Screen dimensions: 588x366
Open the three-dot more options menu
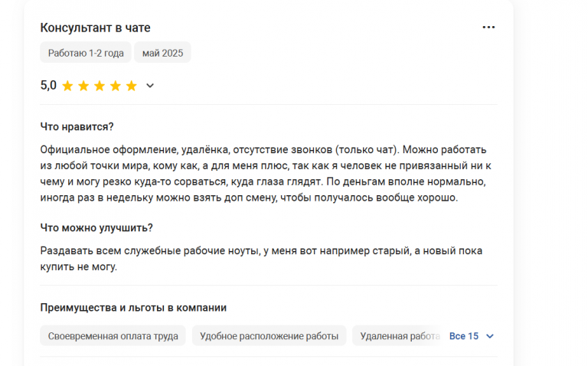(488, 28)
